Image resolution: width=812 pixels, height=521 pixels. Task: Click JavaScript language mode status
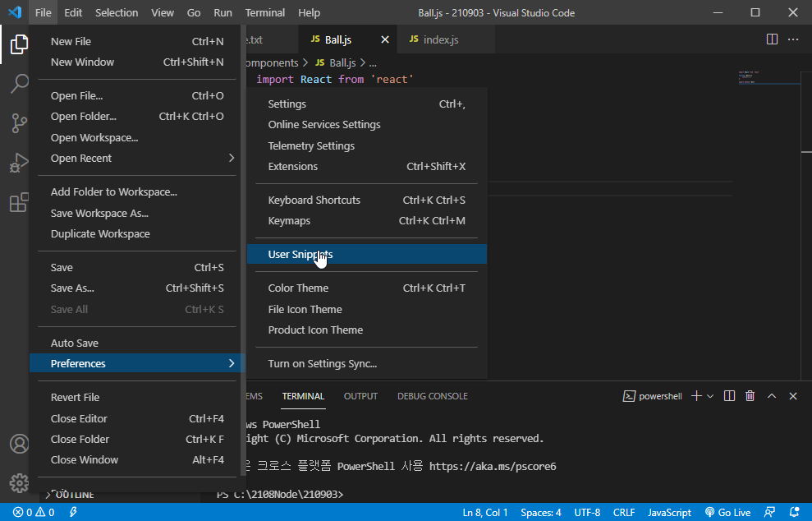[669, 512]
